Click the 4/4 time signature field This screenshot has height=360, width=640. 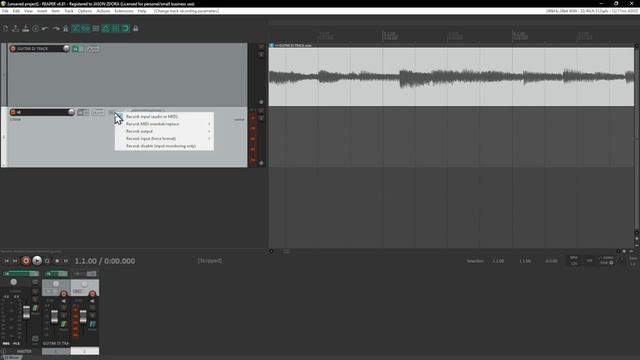click(x=589, y=261)
